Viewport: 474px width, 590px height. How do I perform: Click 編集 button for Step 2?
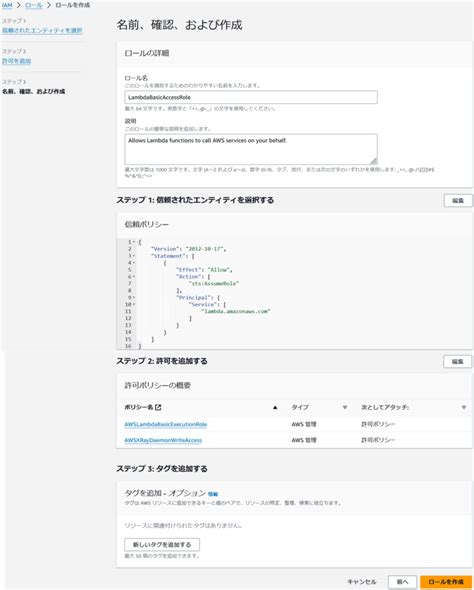457,362
